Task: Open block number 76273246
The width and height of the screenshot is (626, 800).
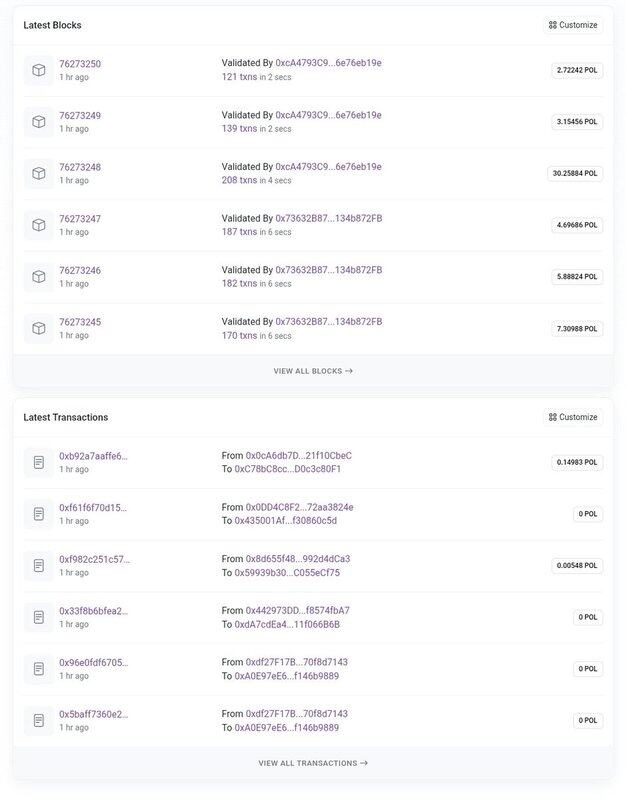Action: coord(80,270)
